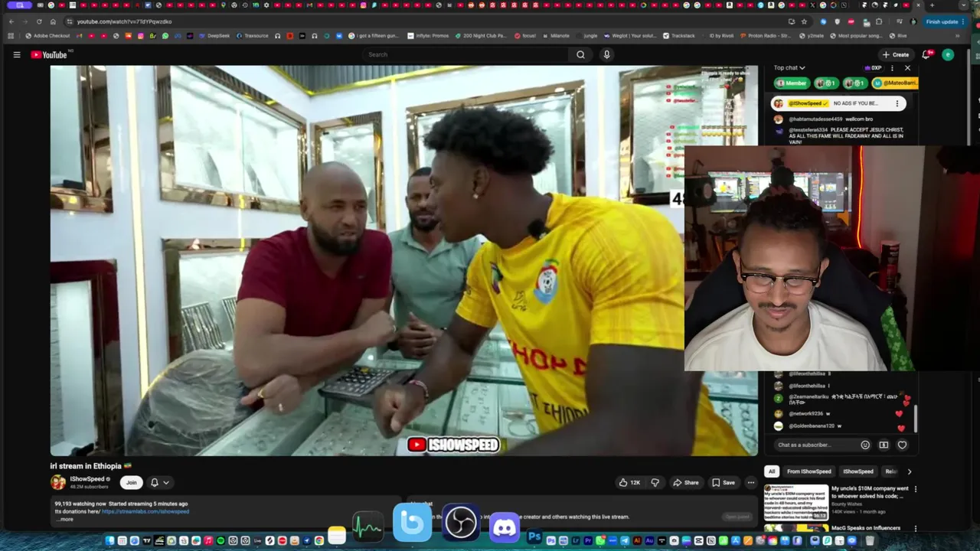
Task: Open YouTube notifications bell in header
Action: pyautogui.click(x=926, y=54)
